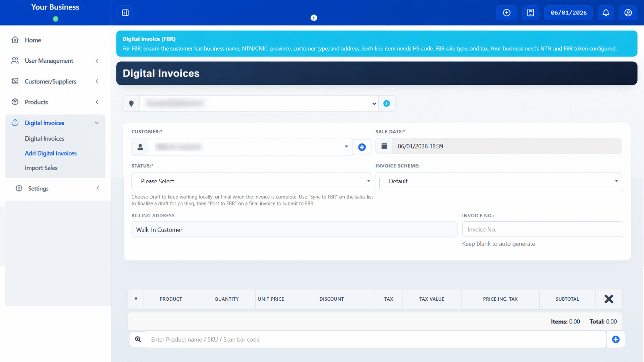This screenshot has height=362, width=644.
Task: Click the Digital invoice (FBR) banner heading
Action: point(149,39)
